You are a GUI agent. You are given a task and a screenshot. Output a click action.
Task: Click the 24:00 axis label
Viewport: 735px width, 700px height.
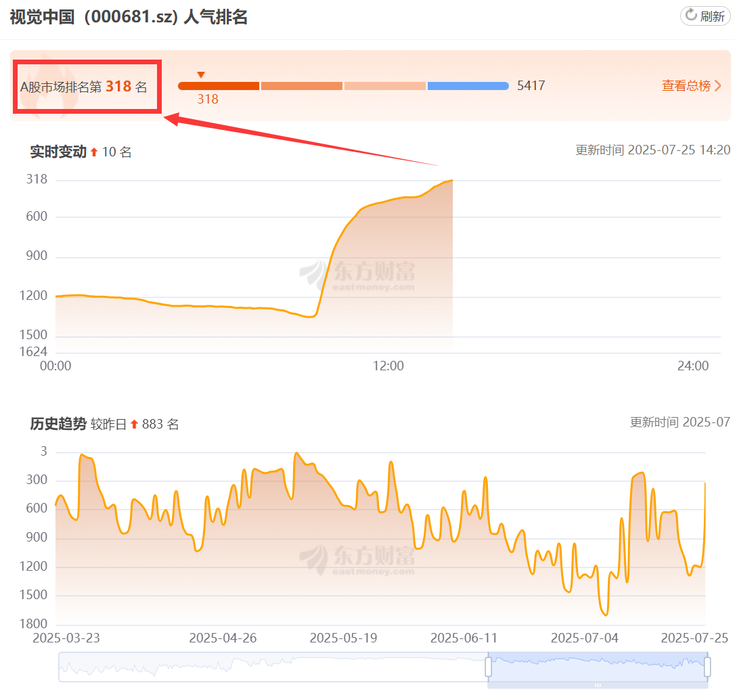pyautogui.click(x=693, y=366)
